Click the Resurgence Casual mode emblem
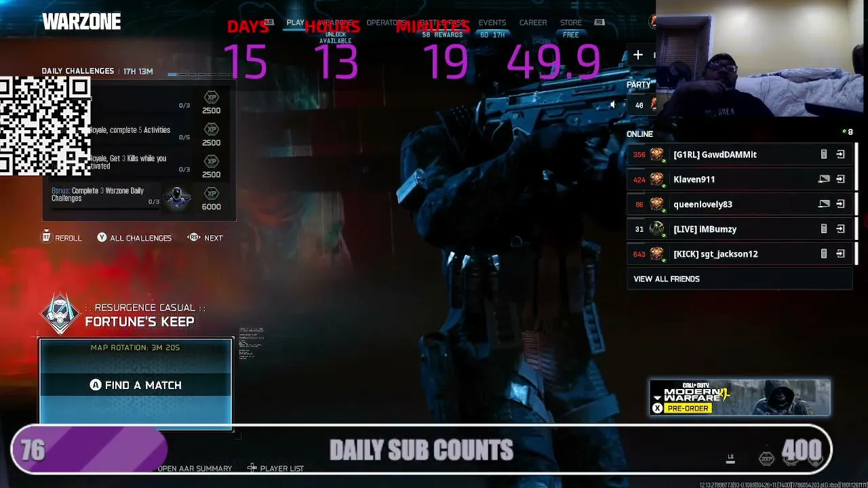 (x=61, y=314)
